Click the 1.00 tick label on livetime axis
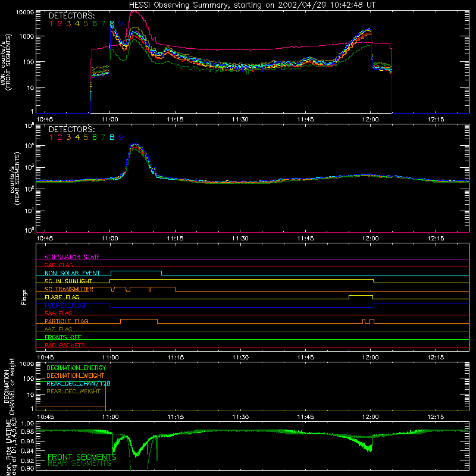 pos(27,423)
